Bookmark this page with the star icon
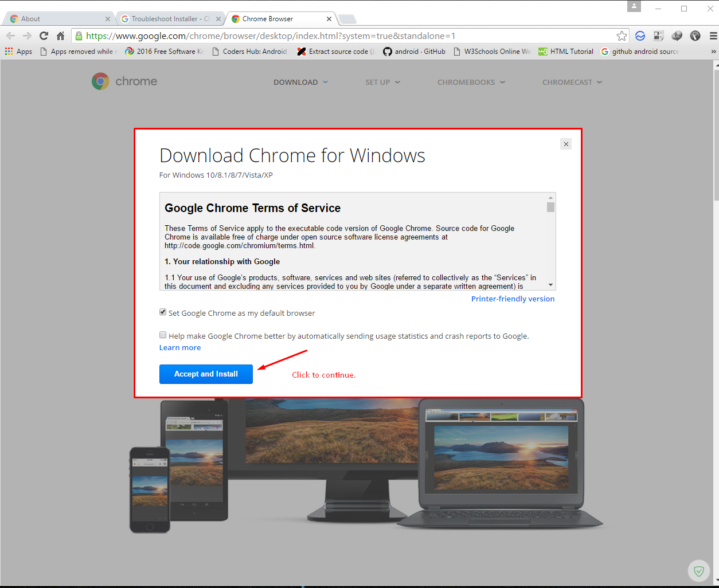Image resolution: width=719 pixels, height=588 pixels. 622,36
